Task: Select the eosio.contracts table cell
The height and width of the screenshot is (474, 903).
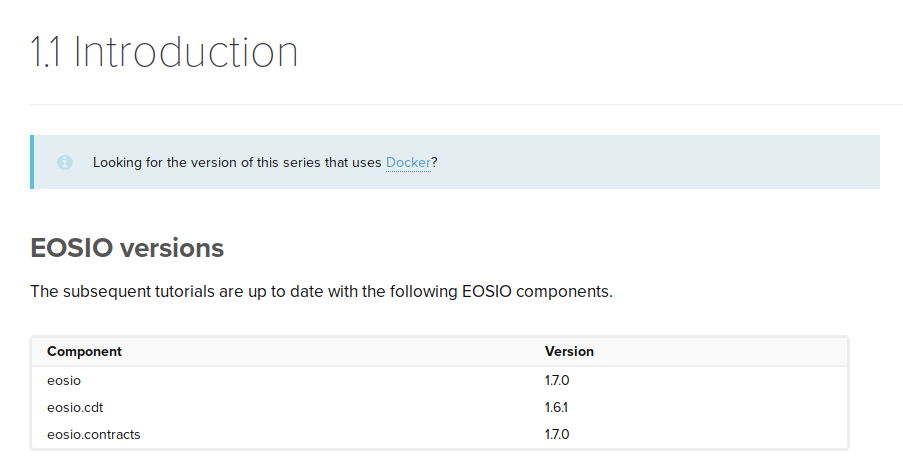Action: [x=94, y=434]
